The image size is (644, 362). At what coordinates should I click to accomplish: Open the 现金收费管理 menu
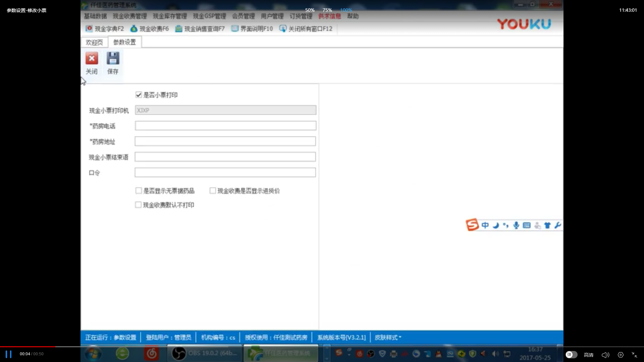(130, 16)
